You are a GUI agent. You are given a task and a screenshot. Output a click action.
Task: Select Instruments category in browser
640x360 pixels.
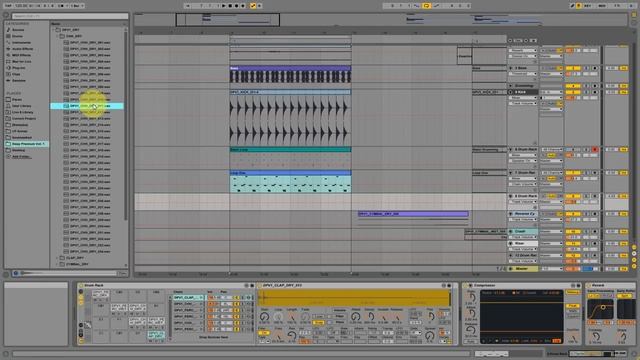tap(21, 42)
